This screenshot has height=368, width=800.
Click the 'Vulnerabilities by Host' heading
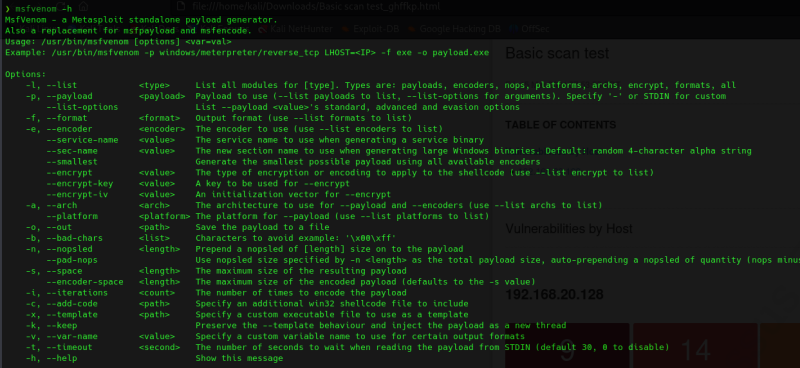point(569,228)
